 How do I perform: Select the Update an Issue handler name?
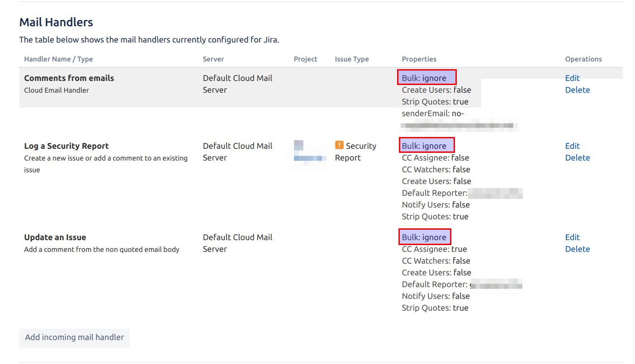[55, 237]
